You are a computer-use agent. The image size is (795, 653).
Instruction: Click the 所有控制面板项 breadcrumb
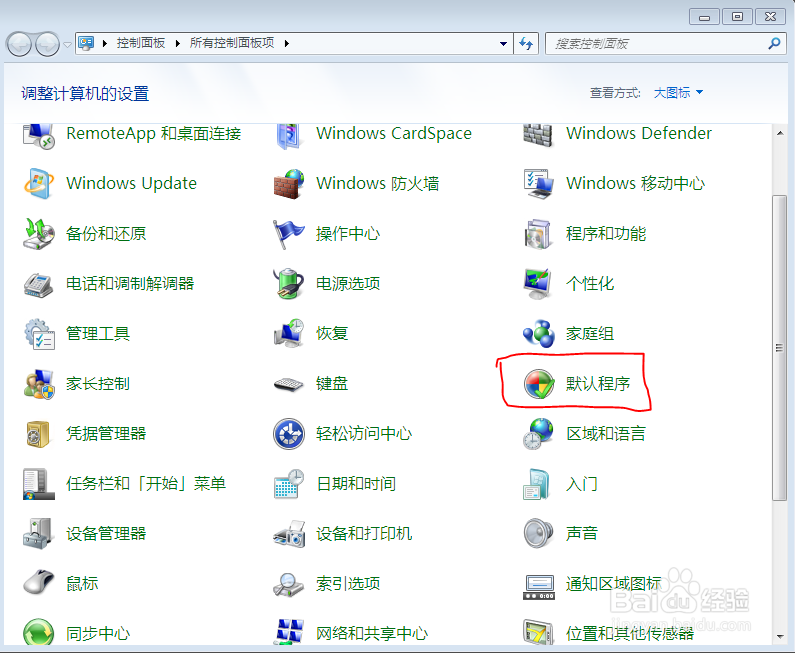(x=232, y=43)
